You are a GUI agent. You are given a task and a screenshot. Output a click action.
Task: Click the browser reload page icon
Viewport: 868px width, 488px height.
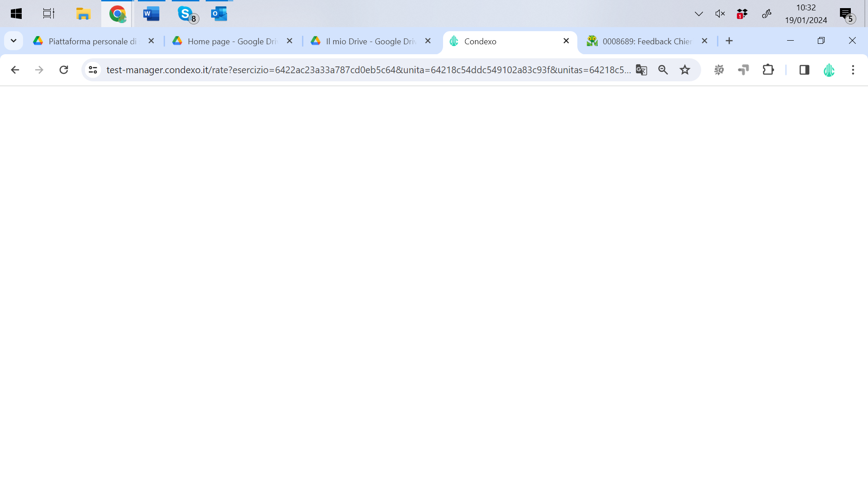pos(64,70)
